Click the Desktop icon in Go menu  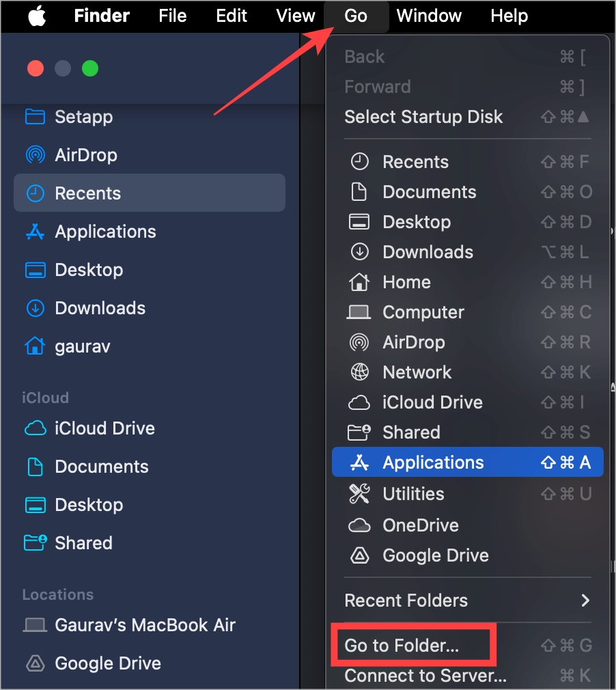359,222
